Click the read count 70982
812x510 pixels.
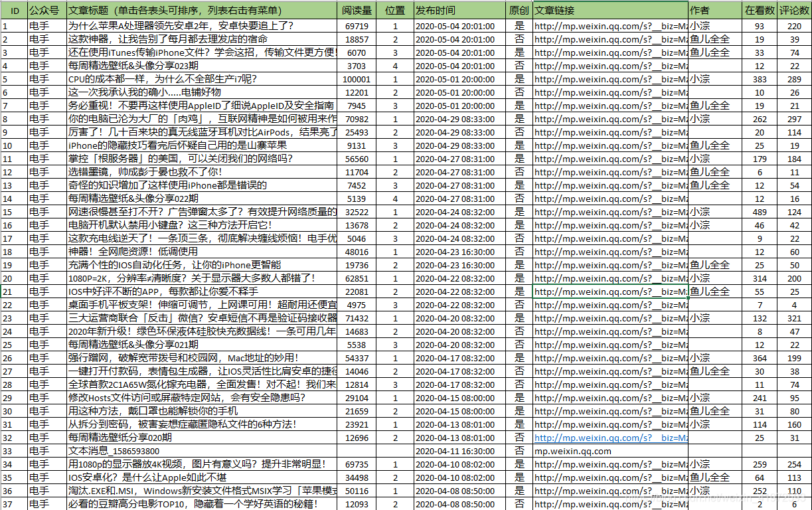pos(357,119)
